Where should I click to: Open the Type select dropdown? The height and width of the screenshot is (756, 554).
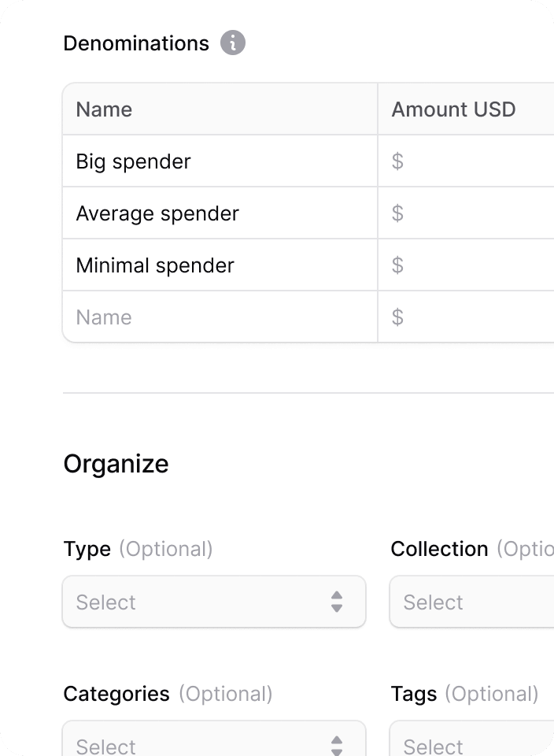pos(214,602)
